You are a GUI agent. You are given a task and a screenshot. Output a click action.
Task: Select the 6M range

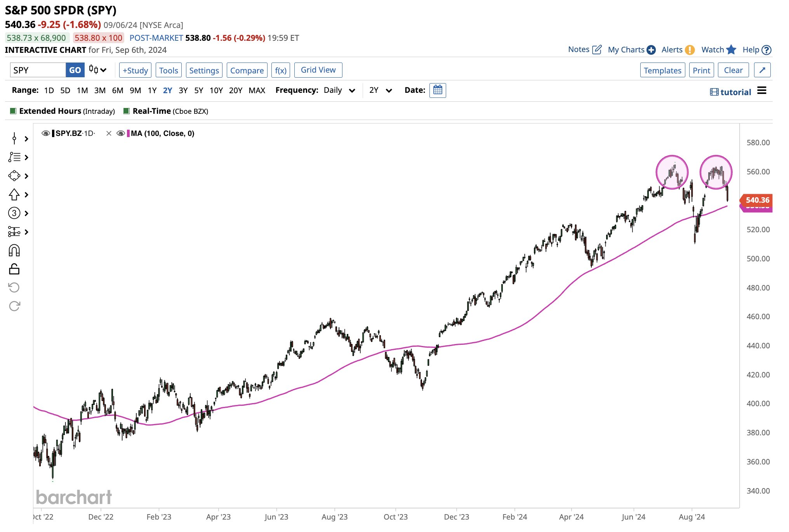tap(118, 90)
